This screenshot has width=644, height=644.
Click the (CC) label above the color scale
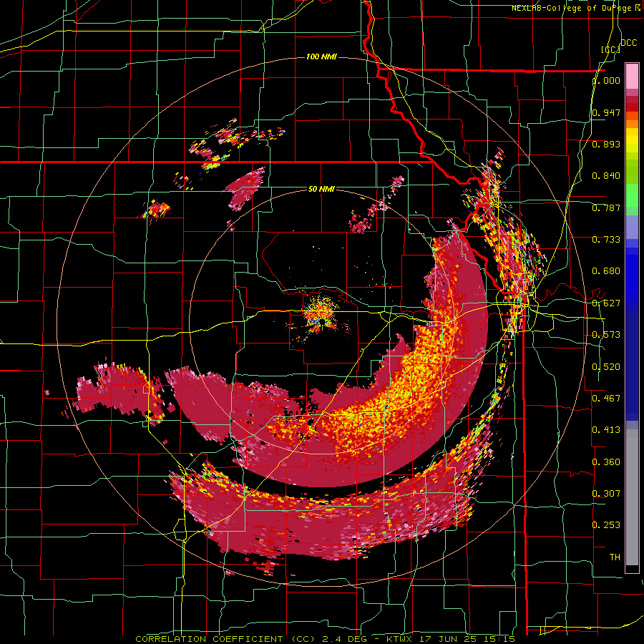point(610,49)
